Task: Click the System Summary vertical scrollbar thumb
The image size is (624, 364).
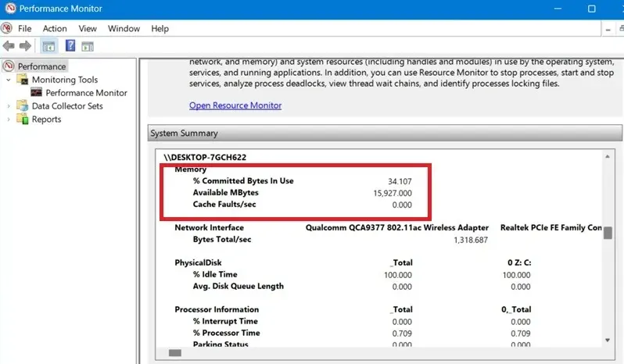Action: pos(607,236)
